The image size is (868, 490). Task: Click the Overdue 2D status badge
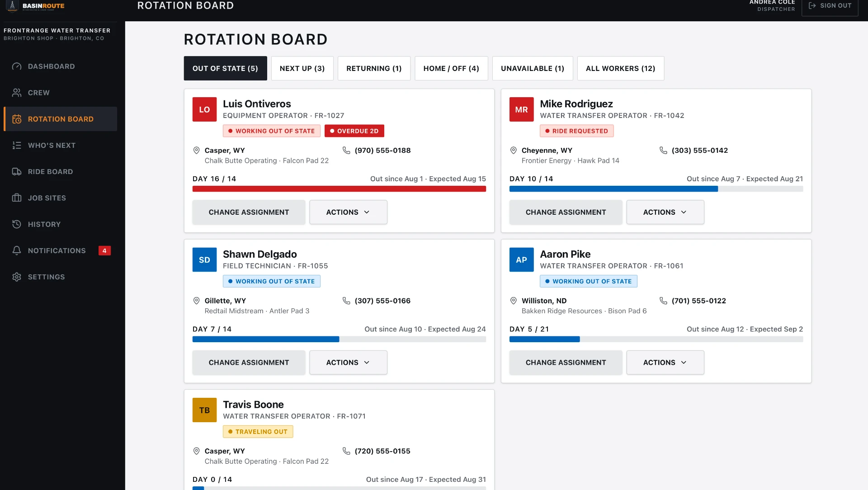[x=354, y=131]
